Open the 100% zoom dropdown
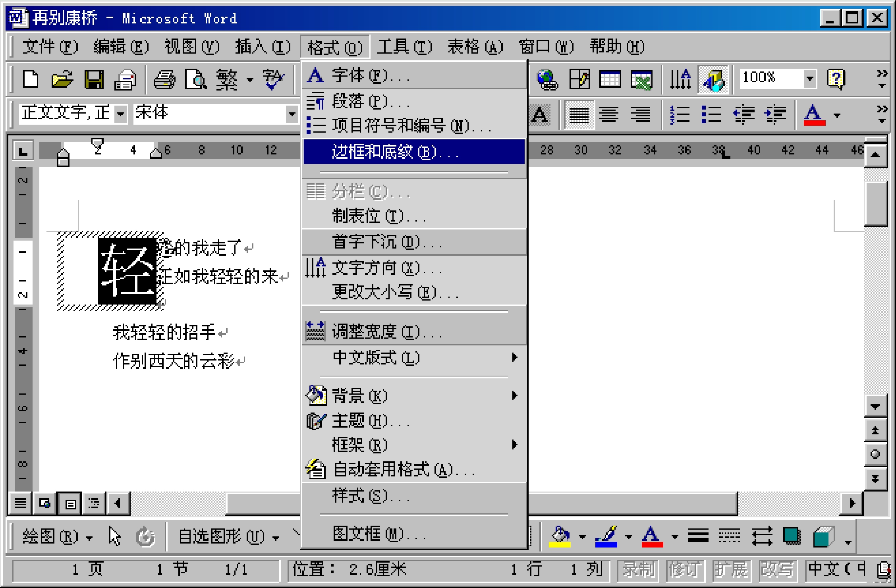This screenshot has height=588, width=896. (x=809, y=78)
